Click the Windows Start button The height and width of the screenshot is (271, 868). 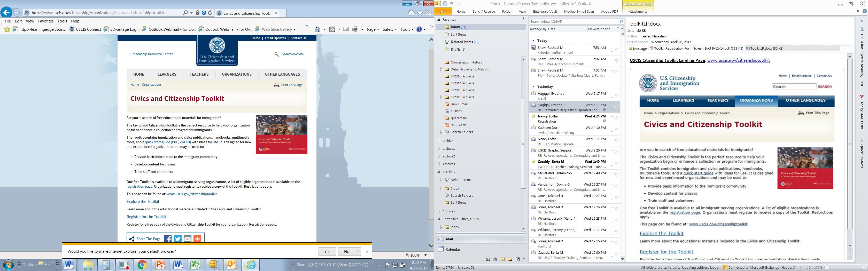(x=8, y=265)
